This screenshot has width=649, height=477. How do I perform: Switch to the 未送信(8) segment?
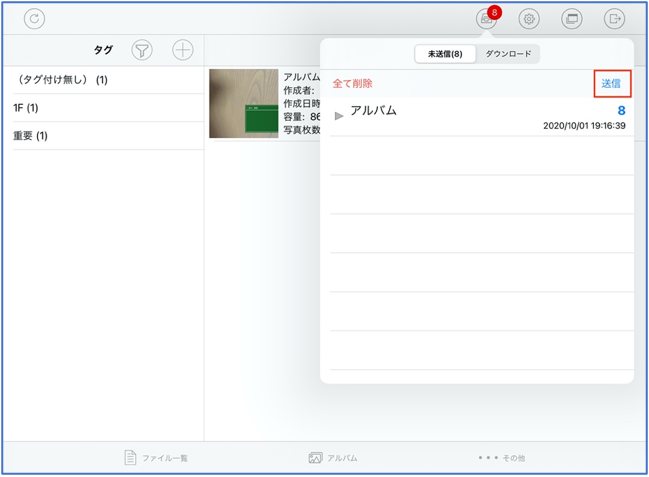pyautogui.click(x=445, y=54)
